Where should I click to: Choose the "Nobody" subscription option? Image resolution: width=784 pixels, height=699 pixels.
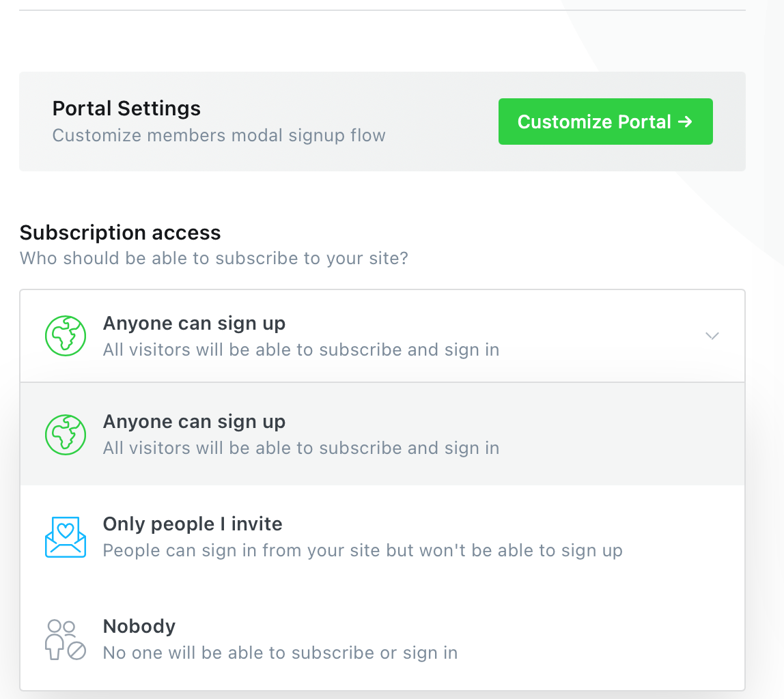tap(382, 640)
